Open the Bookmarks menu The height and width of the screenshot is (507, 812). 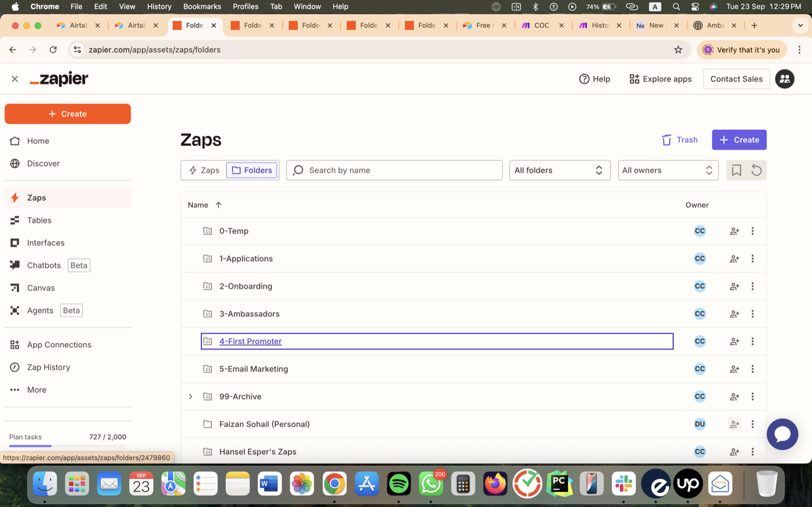click(x=202, y=6)
